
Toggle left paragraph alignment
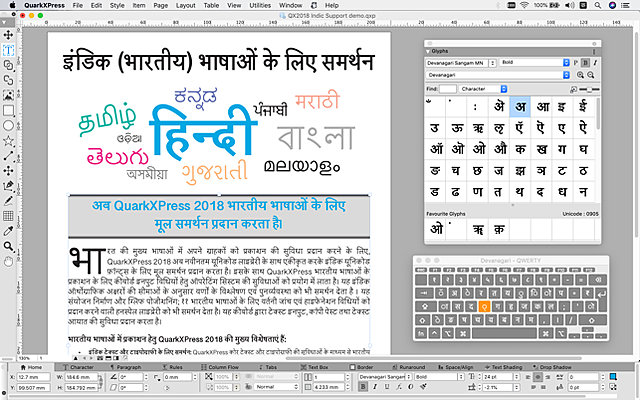528,377
